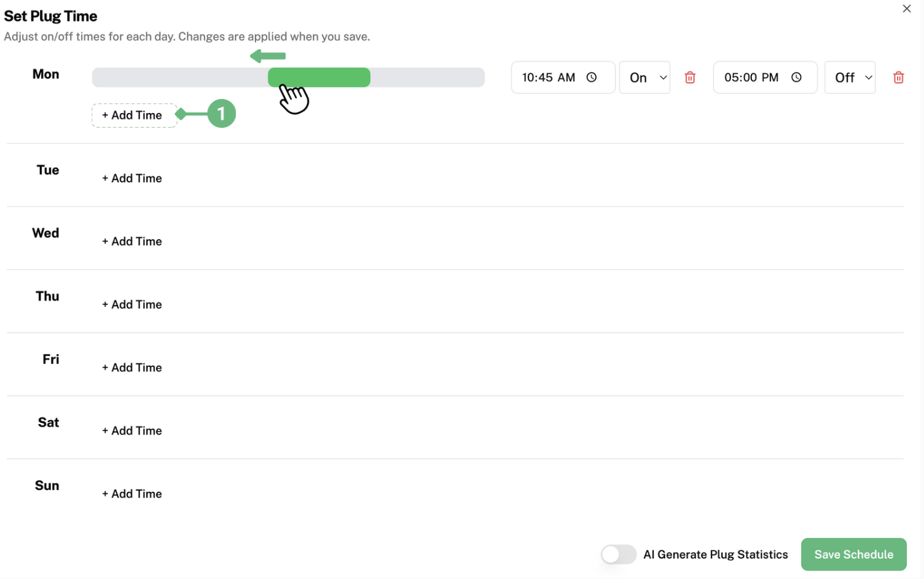Screen dimensions: 924x579
Task: Add a time slot for Saturday
Action: coord(133,431)
